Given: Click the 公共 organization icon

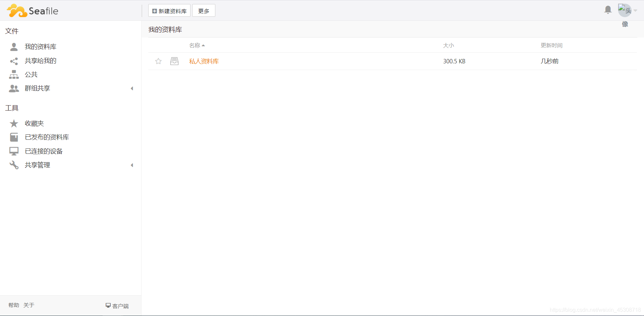Looking at the screenshot, I should [14, 75].
